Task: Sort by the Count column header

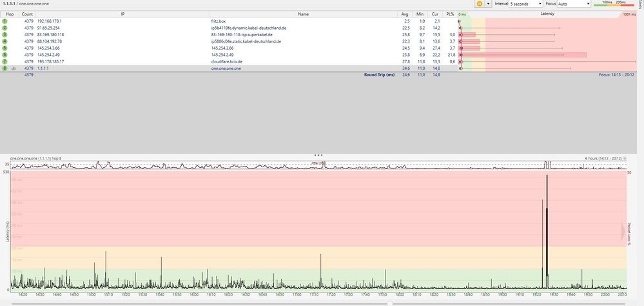Action: (27, 14)
